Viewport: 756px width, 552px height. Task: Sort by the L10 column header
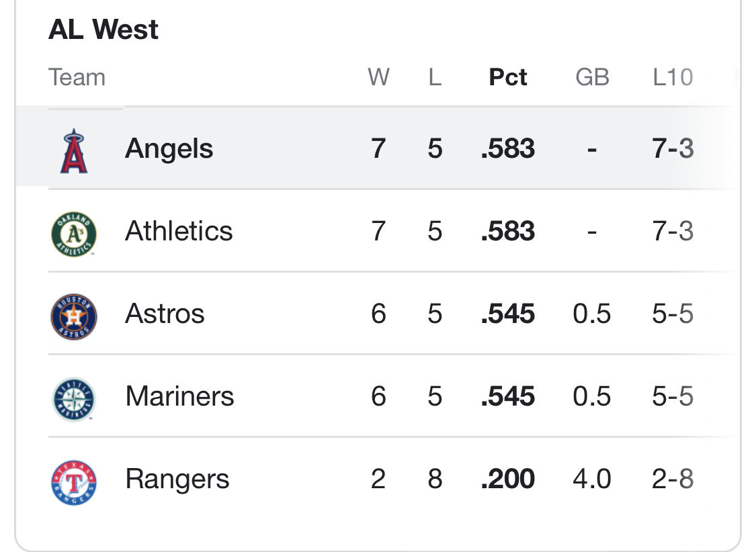tap(673, 77)
